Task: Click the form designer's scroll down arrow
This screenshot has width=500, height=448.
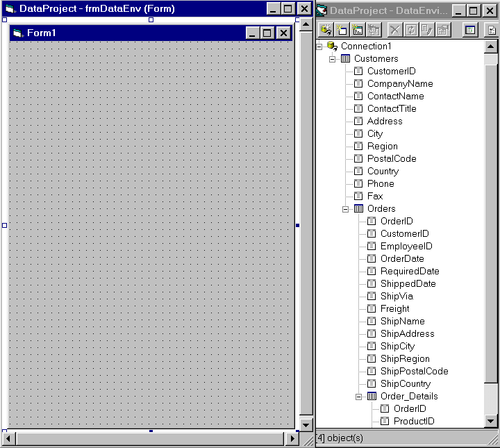Action: tap(306, 425)
